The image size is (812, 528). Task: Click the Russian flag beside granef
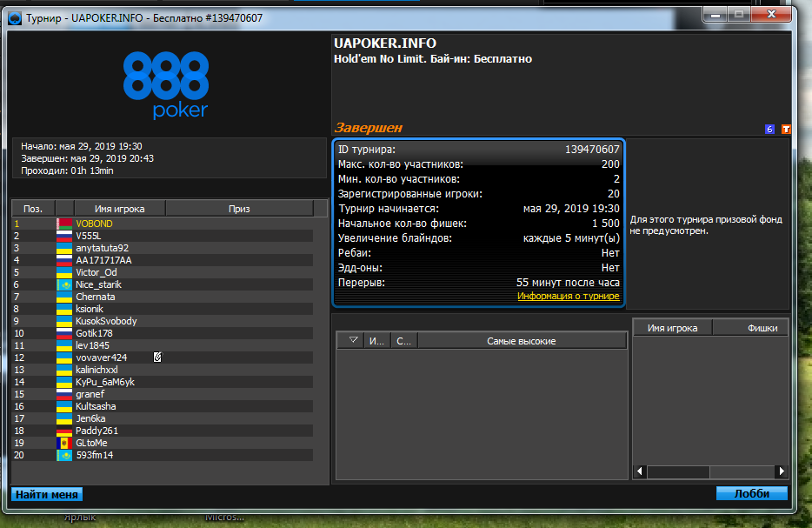click(x=64, y=394)
